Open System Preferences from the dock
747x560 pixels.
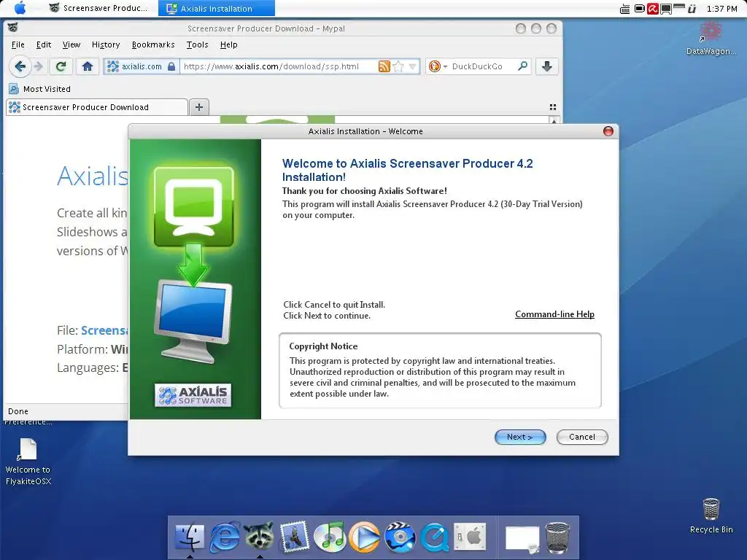coord(470,537)
